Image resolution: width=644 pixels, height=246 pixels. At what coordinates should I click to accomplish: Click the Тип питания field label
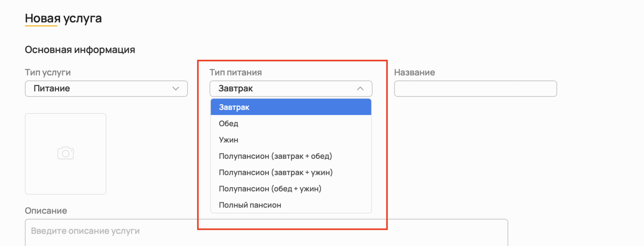tap(235, 72)
